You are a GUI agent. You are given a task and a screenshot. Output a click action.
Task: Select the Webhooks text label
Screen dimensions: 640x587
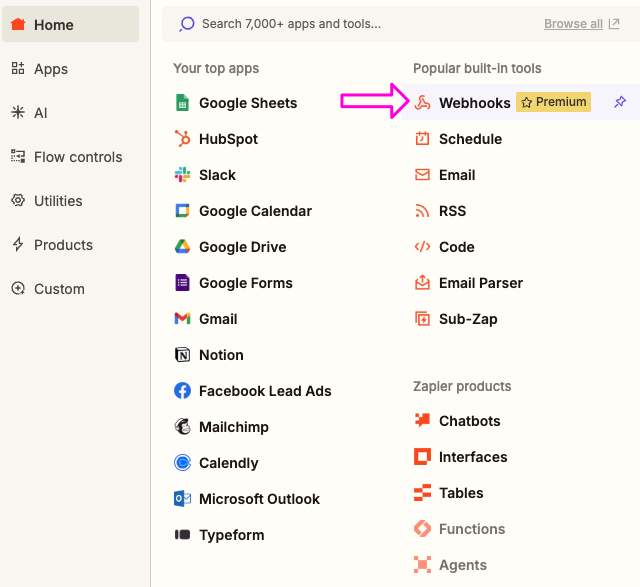(x=475, y=103)
